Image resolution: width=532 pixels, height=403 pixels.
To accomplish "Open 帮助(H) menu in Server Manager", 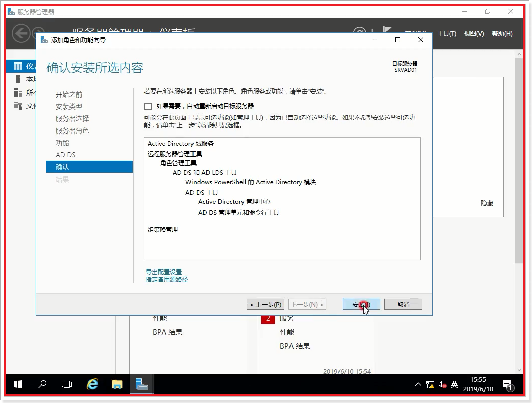I will (x=502, y=33).
